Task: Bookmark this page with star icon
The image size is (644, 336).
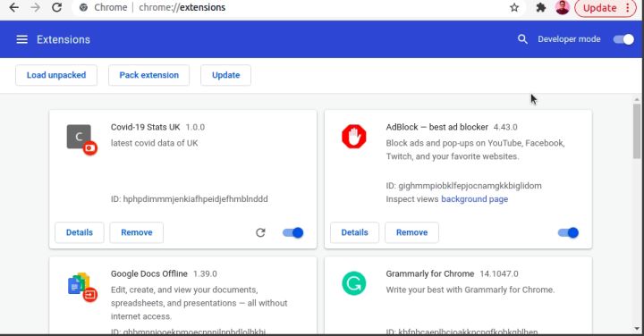Action: point(514,7)
